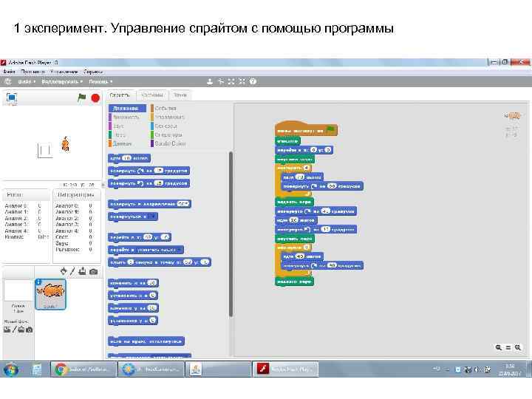Click the block help question-mark icon
532x399 pixels.
(253, 81)
